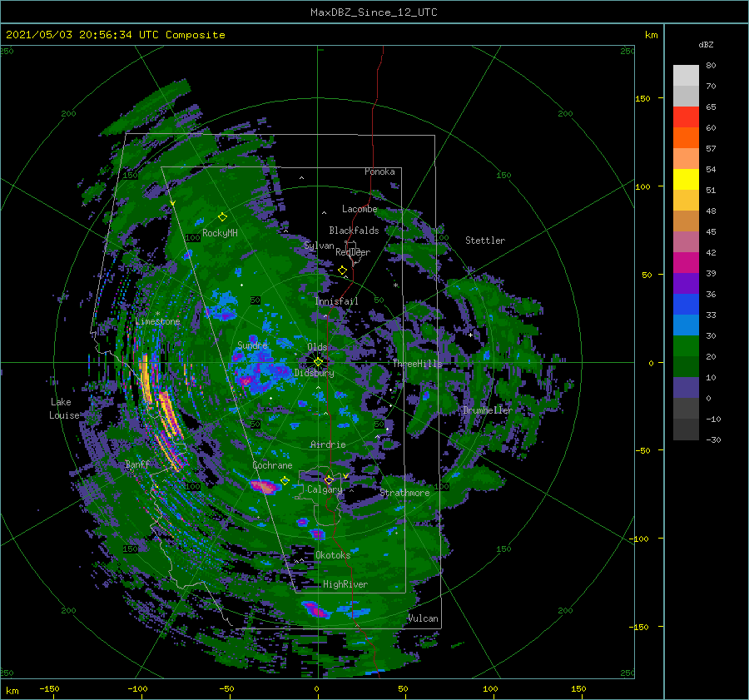Click the Limestone label
The image size is (749, 700).
157,321
